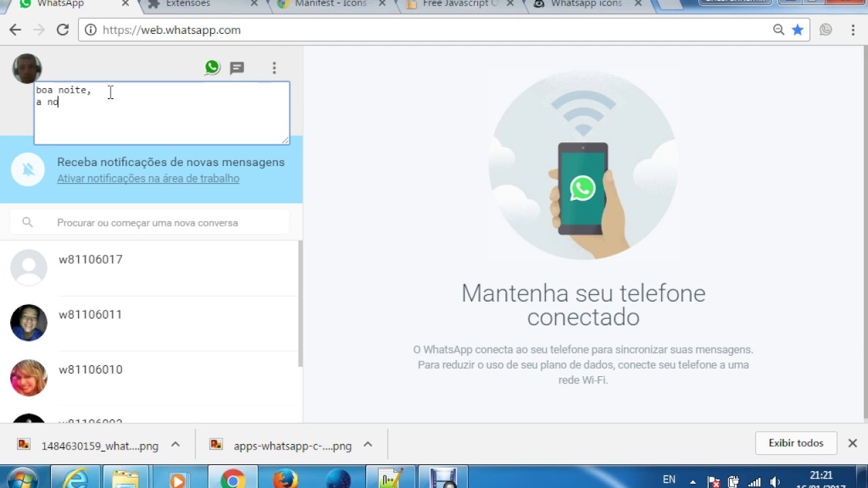868x488 pixels.
Task: Expand options for apps-whatsapp-c-....png download
Action: pyautogui.click(x=368, y=445)
